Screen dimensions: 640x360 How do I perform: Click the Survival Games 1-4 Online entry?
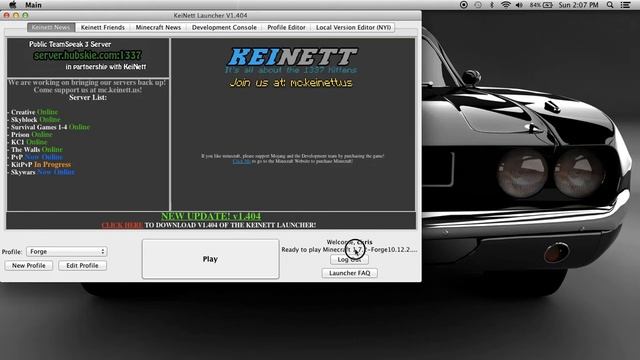(50, 127)
